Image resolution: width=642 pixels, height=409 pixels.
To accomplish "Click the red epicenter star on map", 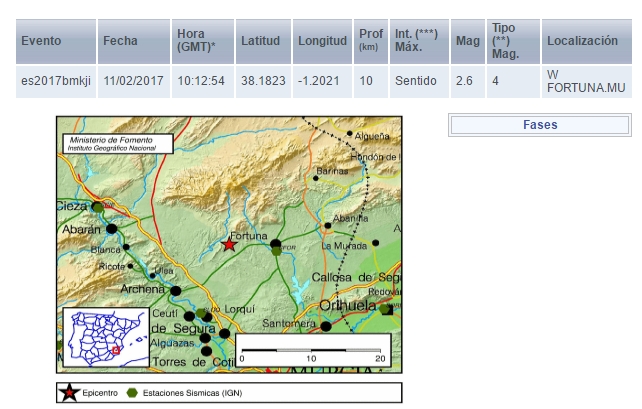I will (x=229, y=243).
